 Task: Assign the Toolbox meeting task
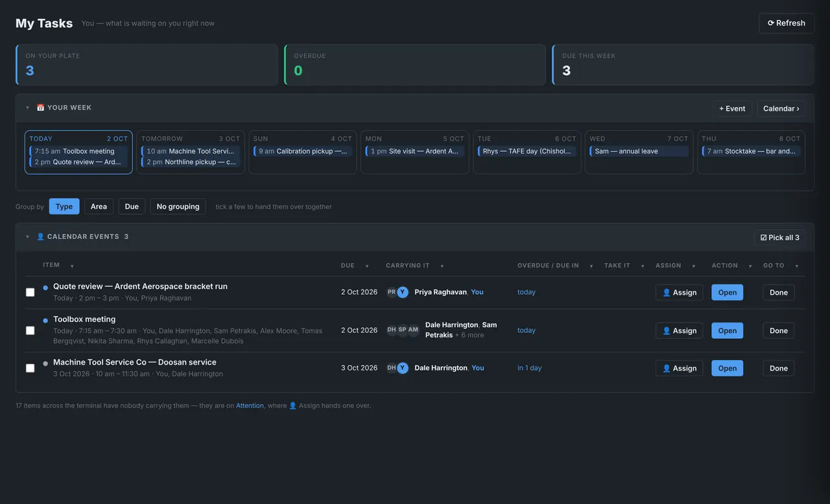click(x=679, y=330)
